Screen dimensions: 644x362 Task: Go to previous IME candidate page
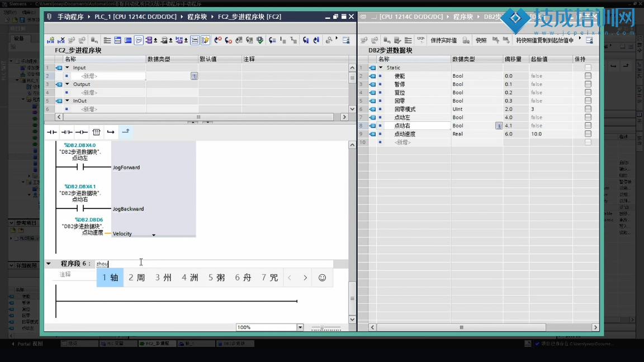coord(290,278)
